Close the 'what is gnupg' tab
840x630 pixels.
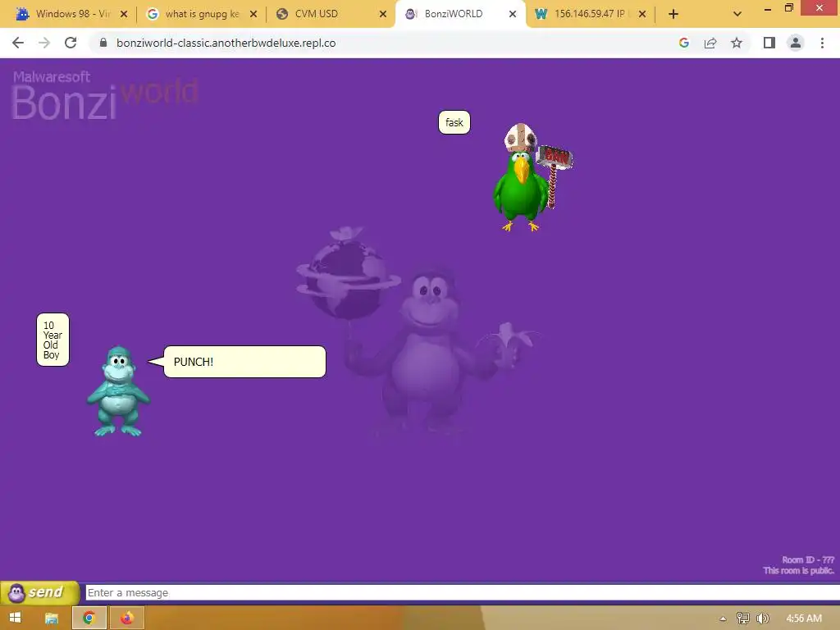[x=253, y=14]
